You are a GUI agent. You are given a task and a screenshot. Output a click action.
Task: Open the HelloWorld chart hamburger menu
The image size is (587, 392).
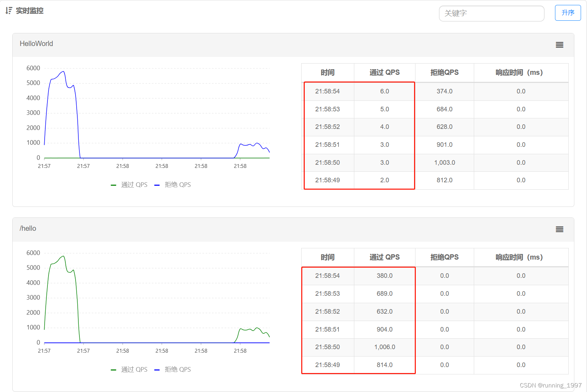click(560, 45)
